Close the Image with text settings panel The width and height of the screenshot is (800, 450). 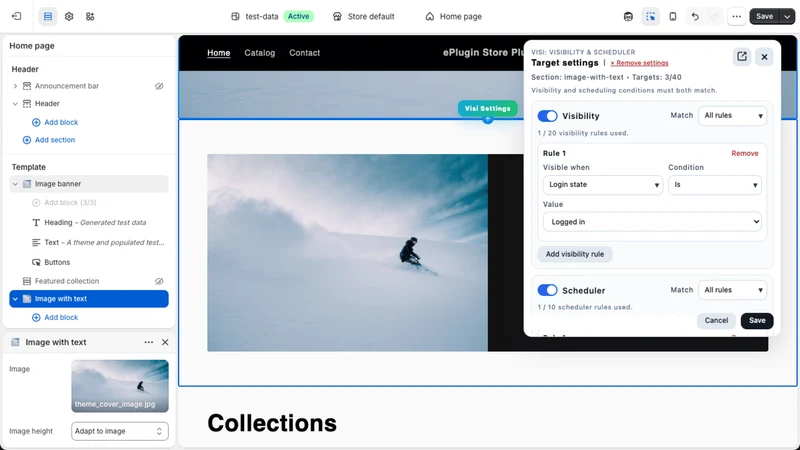click(165, 342)
